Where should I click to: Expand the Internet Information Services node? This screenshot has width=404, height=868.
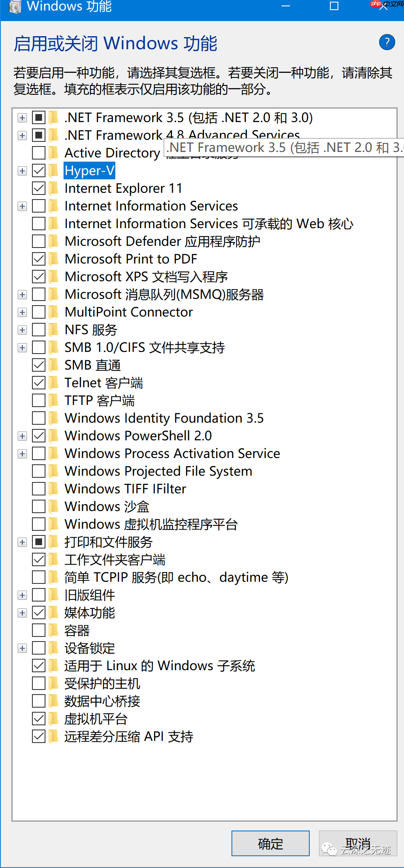(22, 206)
